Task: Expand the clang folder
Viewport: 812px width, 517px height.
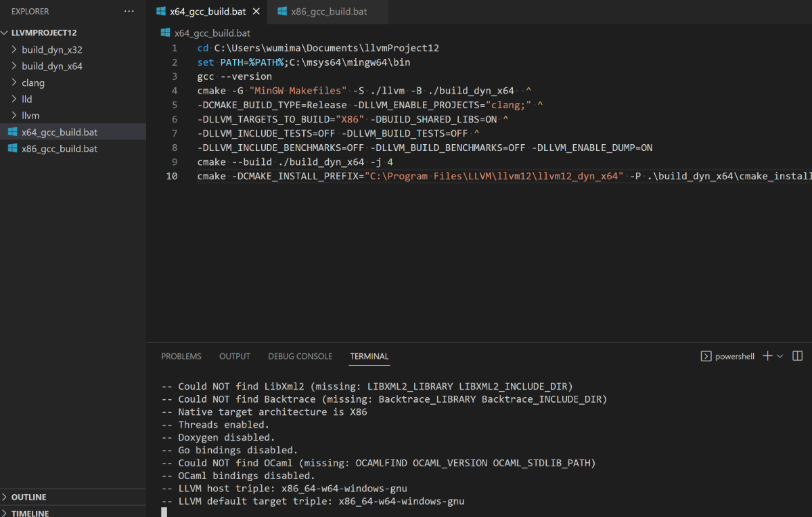Action: pos(32,83)
